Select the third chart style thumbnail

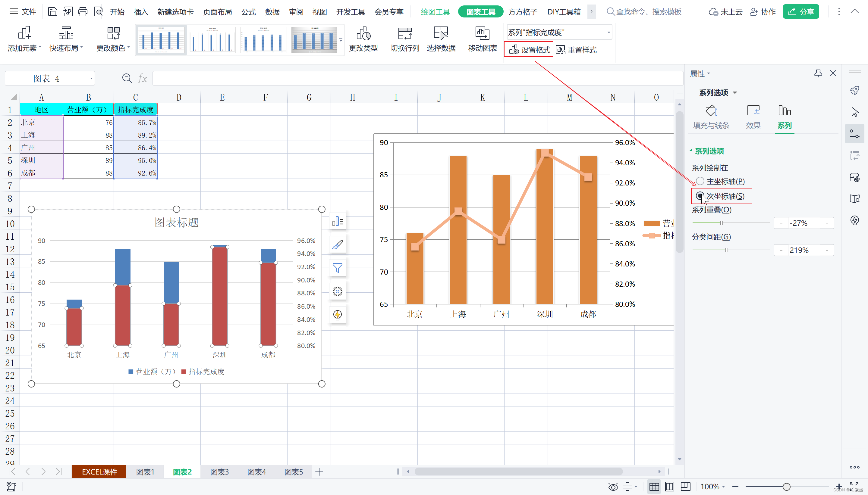263,40
